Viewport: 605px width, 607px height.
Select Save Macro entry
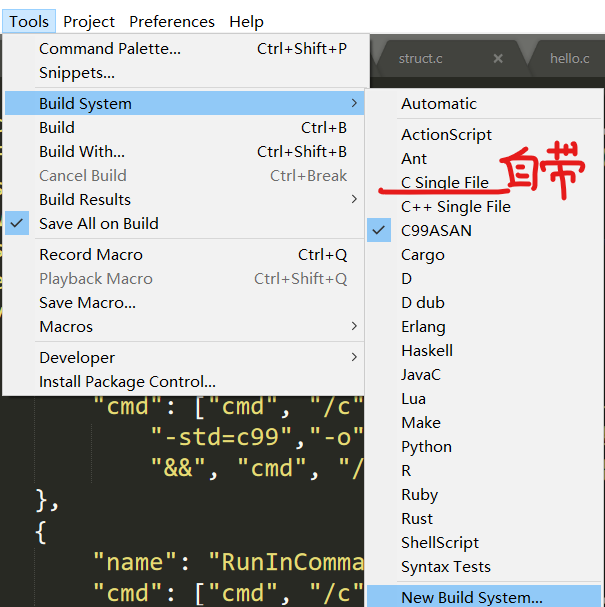(184, 303)
